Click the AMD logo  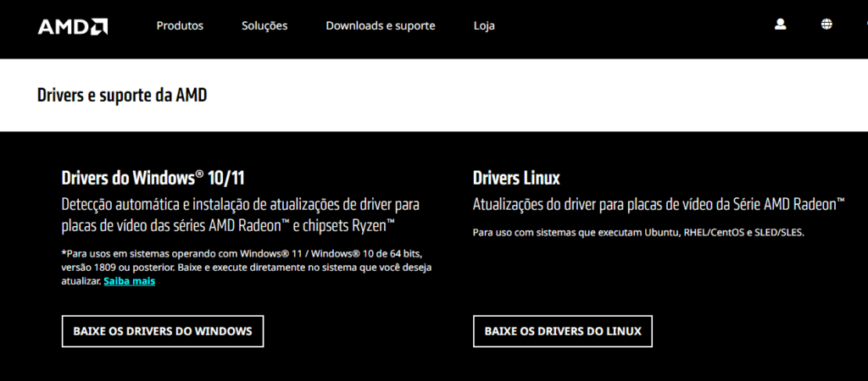[x=73, y=26]
